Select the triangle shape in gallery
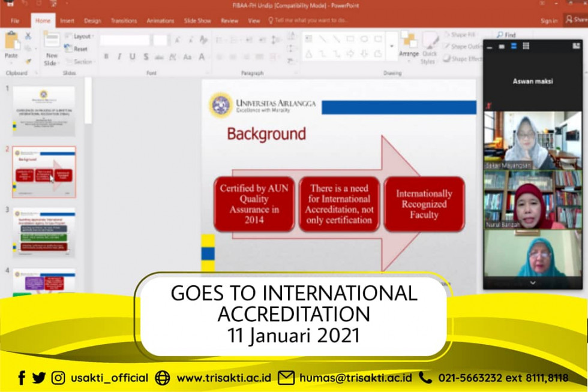Screen dimensions: 588x392 point(308,55)
